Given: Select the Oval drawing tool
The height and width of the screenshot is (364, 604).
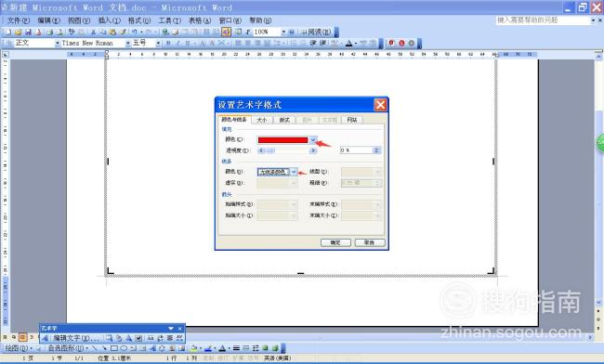Looking at the screenshot, I should [x=124, y=348].
